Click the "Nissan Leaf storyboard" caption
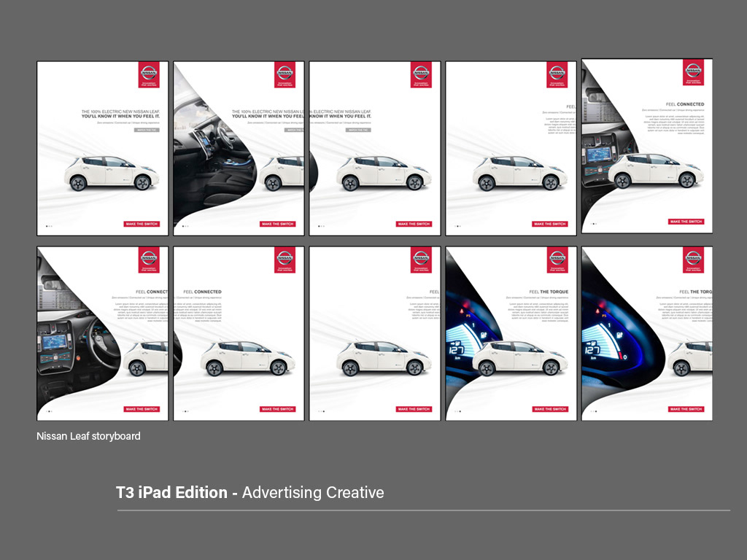 point(88,436)
